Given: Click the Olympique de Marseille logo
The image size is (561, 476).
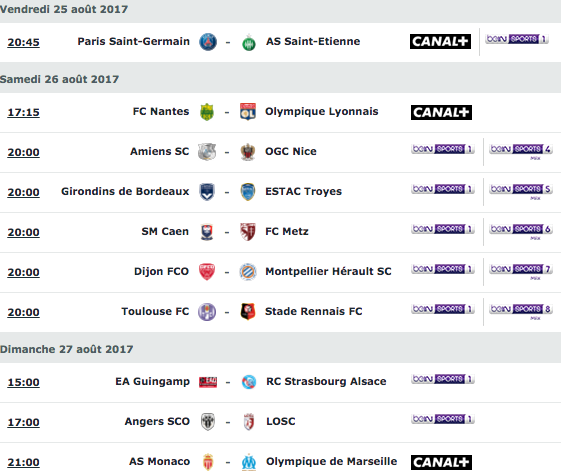Looking at the screenshot, I should pyautogui.click(x=249, y=462).
